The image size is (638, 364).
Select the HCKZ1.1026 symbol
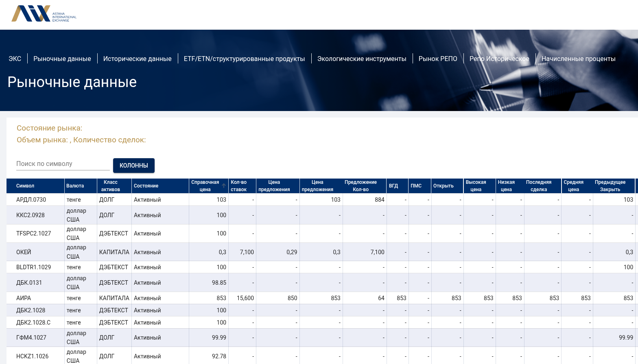[x=33, y=356]
